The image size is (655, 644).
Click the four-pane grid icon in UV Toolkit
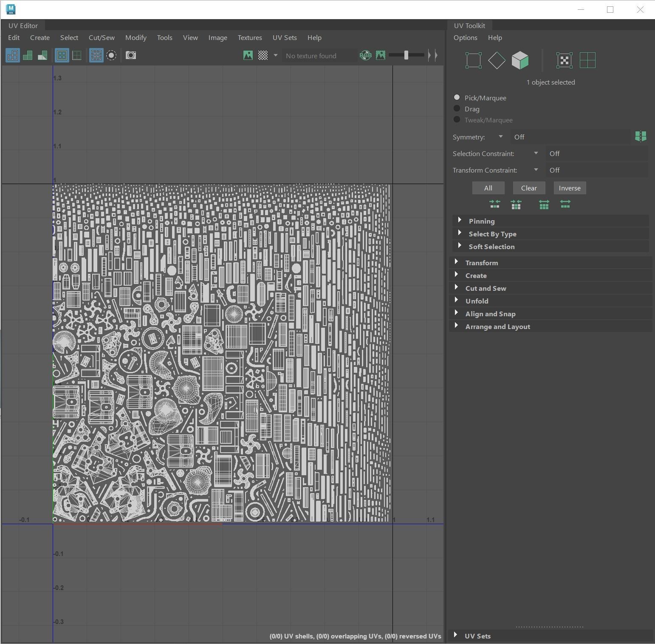tap(587, 60)
